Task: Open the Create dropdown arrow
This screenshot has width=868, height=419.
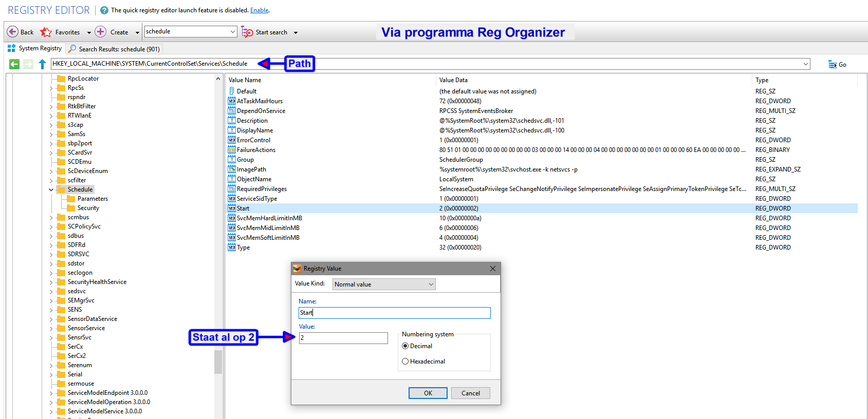Action: [x=137, y=32]
